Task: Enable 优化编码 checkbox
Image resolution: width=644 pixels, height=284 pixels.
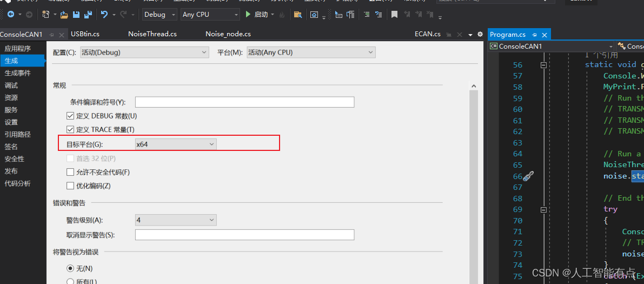Action: pyautogui.click(x=69, y=186)
